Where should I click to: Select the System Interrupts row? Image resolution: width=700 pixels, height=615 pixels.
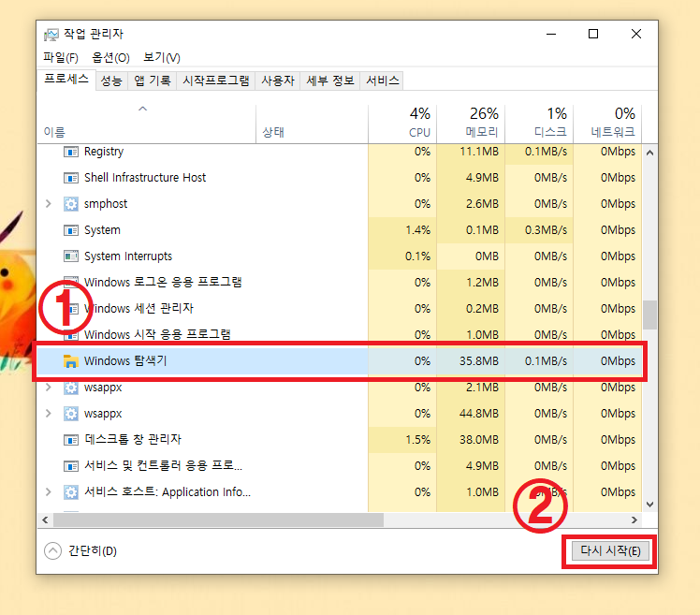340,256
